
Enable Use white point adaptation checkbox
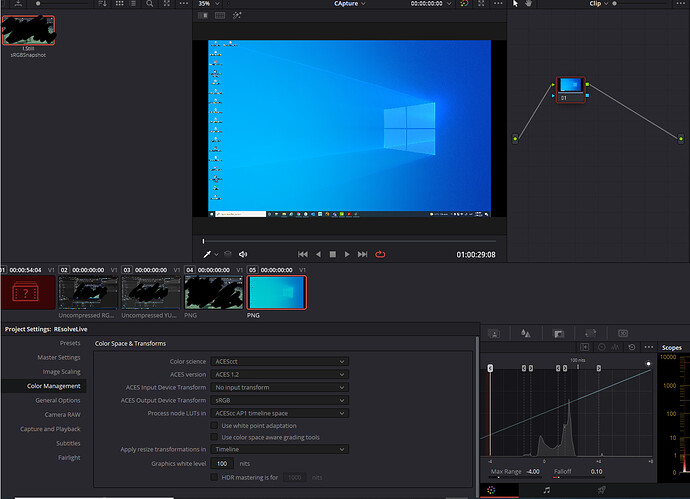coord(214,426)
